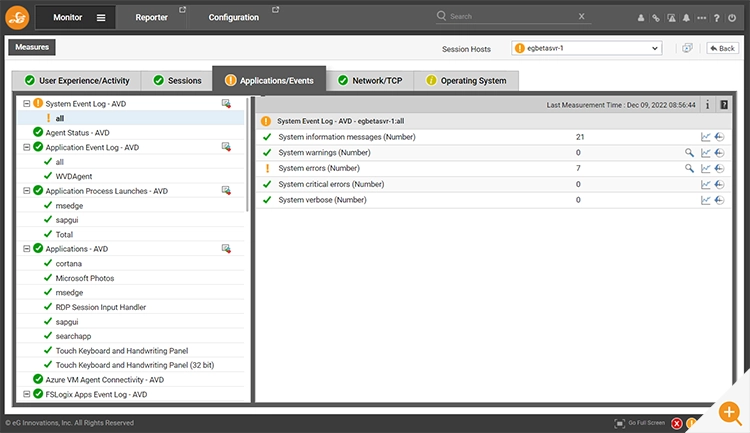Select Azure VM Agent Connectivity - AVD
Screen dimensions: 750x433
pyautogui.click(x=105, y=379)
